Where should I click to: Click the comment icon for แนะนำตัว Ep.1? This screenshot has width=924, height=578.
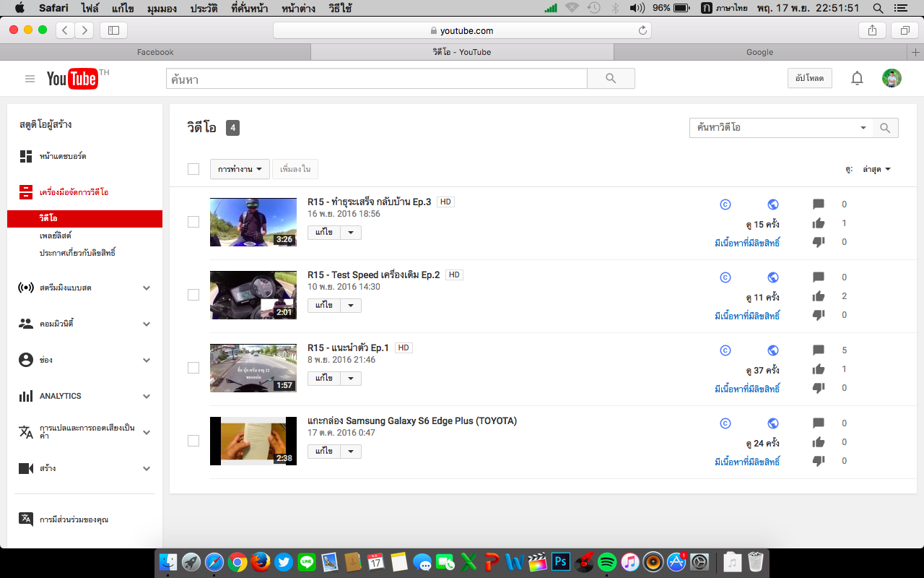pyautogui.click(x=819, y=350)
